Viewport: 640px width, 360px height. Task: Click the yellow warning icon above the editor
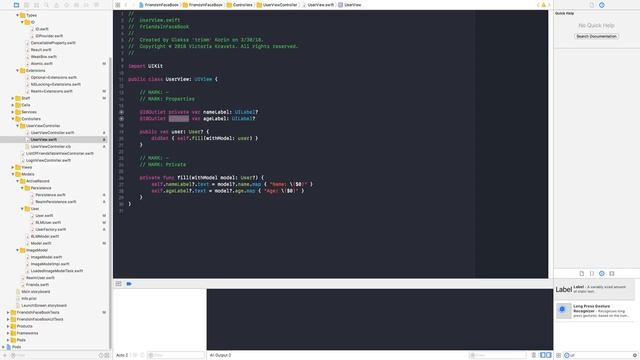[543, 5]
